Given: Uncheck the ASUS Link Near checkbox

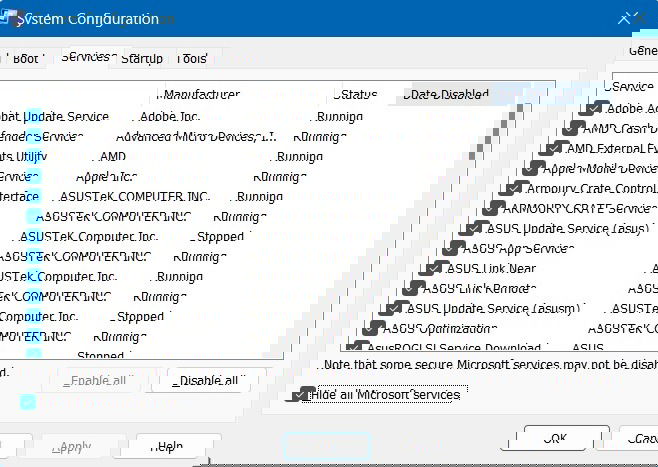Looking at the screenshot, I should 433,269.
